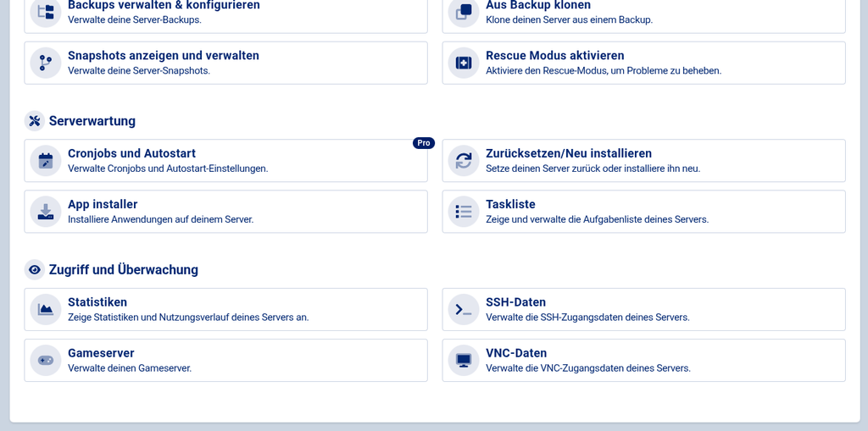Click the VNC-Daten monitor icon

464,361
